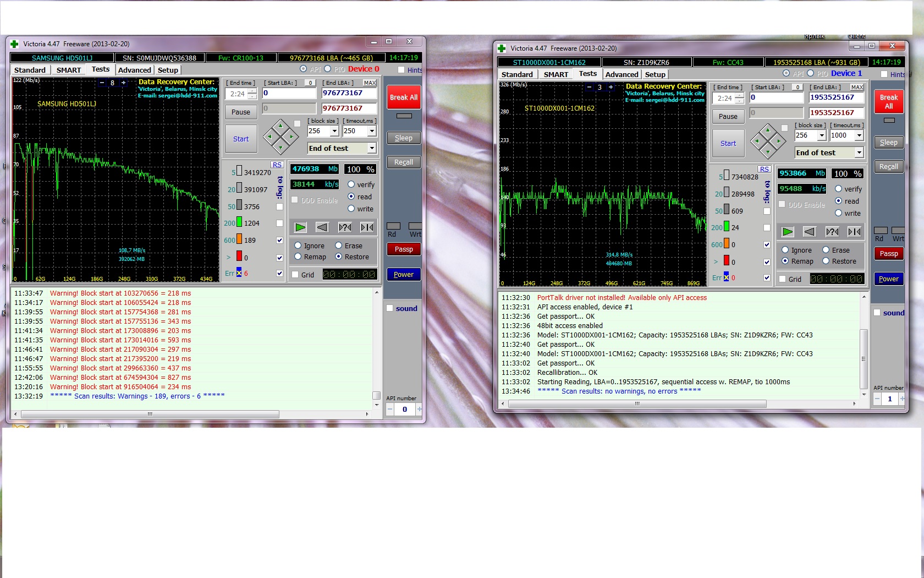Image resolution: width=924 pixels, height=578 pixels.
Task: Switch to Tests tab in Seagate window
Action: 588,74
